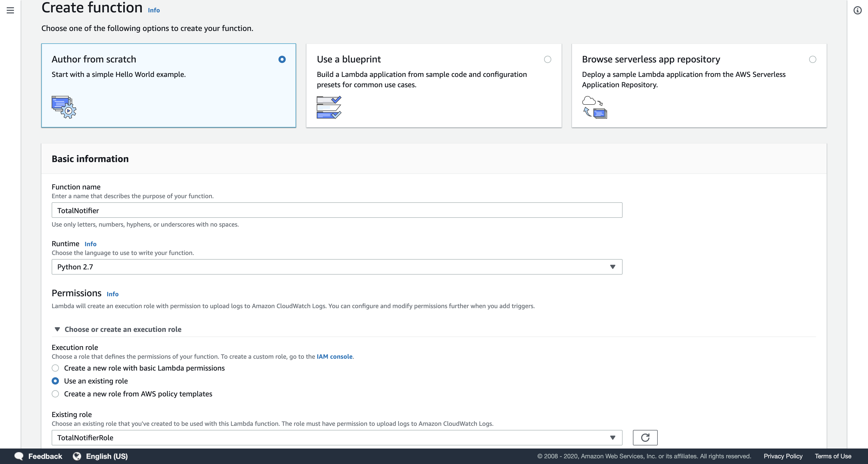
Task: Open the Existing role dropdown TotalNotifierRole
Action: click(x=337, y=437)
